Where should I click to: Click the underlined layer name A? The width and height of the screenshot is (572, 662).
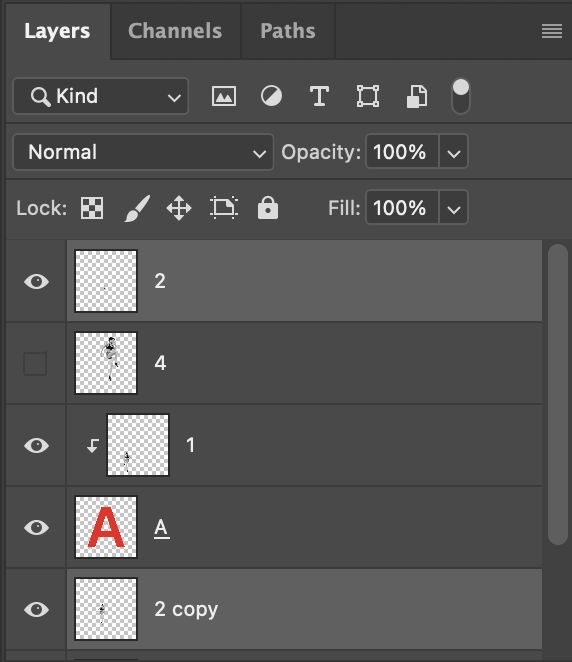pyautogui.click(x=162, y=528)
